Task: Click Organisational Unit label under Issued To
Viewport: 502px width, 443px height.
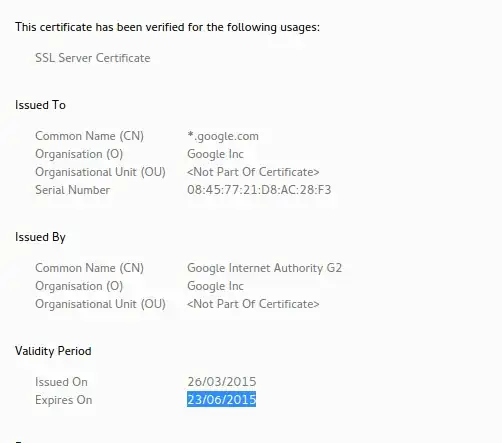Action: [100, 172]
